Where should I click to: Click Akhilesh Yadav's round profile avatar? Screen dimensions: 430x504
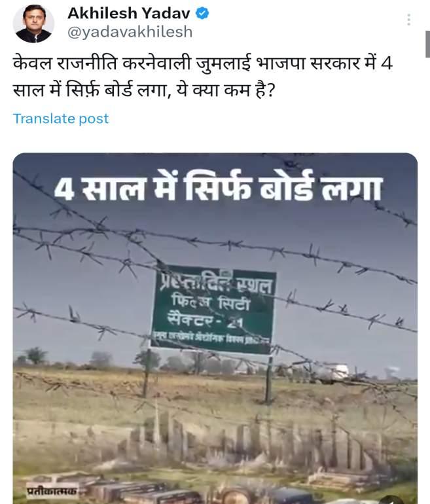click(x=33, y=23)
